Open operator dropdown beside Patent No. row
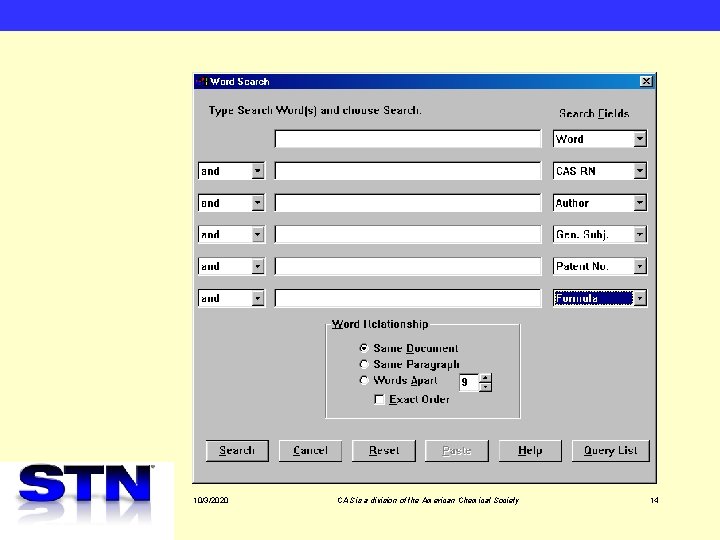 258,266
